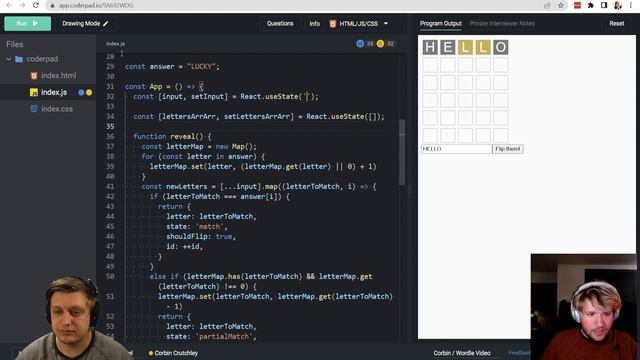
Task: Select the index.js editor tab
Action: pyautogui.click(x=116, y=44)
